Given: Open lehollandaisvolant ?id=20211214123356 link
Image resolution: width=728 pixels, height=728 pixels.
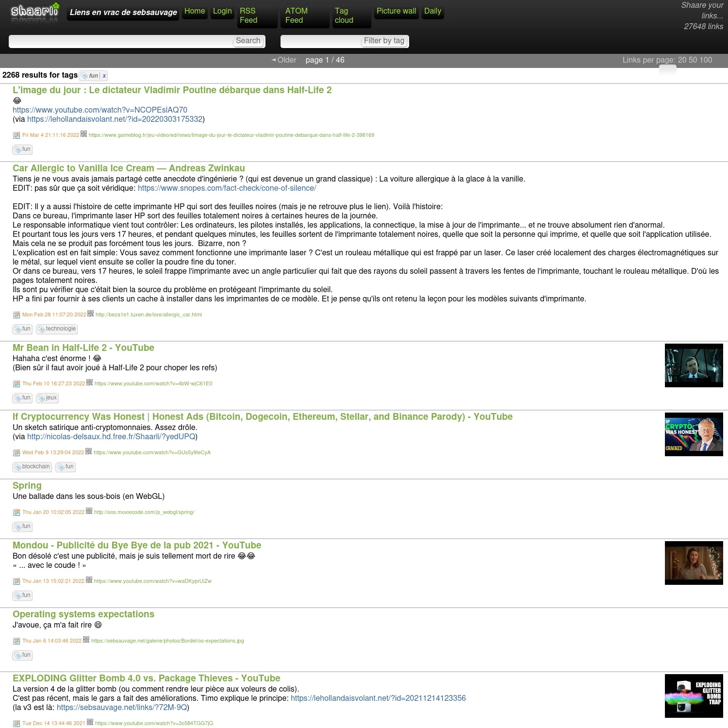Looking at the screenshot, I should coord(378,698).
